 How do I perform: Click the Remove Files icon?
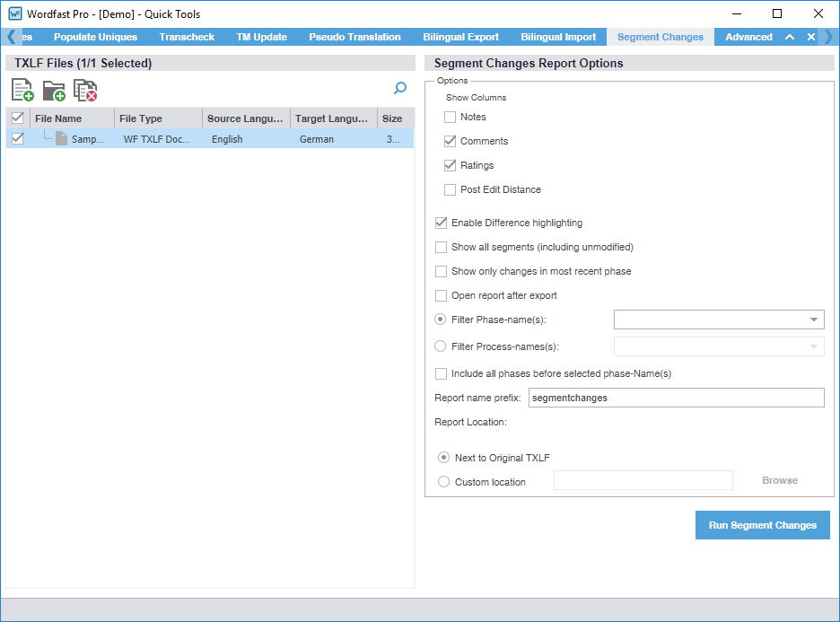[85, 90]
